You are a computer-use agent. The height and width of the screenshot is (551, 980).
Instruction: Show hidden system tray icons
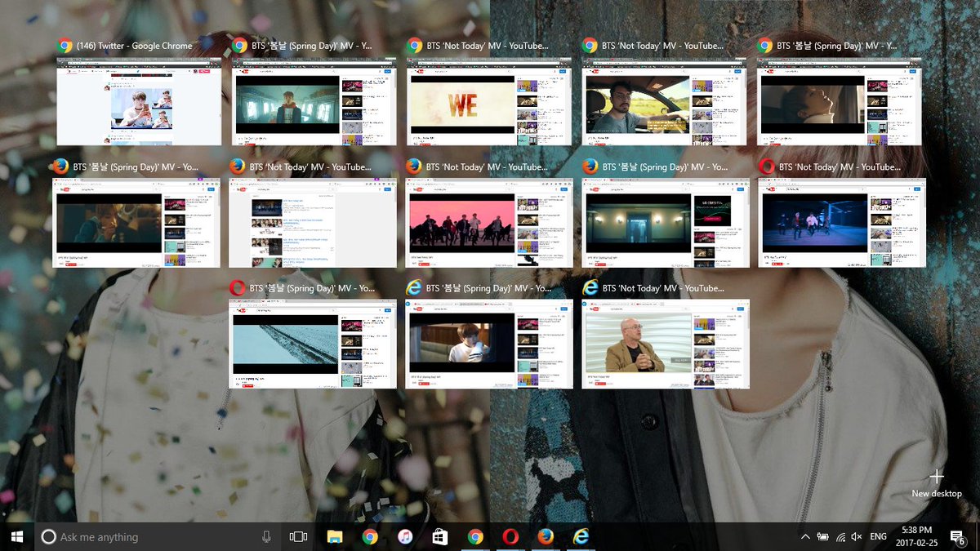pos(805,536)
